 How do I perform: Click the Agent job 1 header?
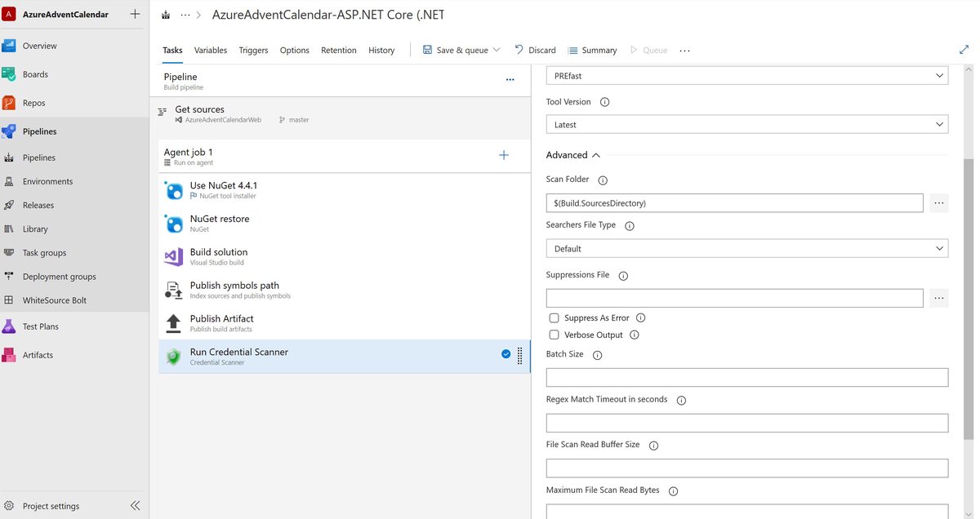click(x=344, y=156)
